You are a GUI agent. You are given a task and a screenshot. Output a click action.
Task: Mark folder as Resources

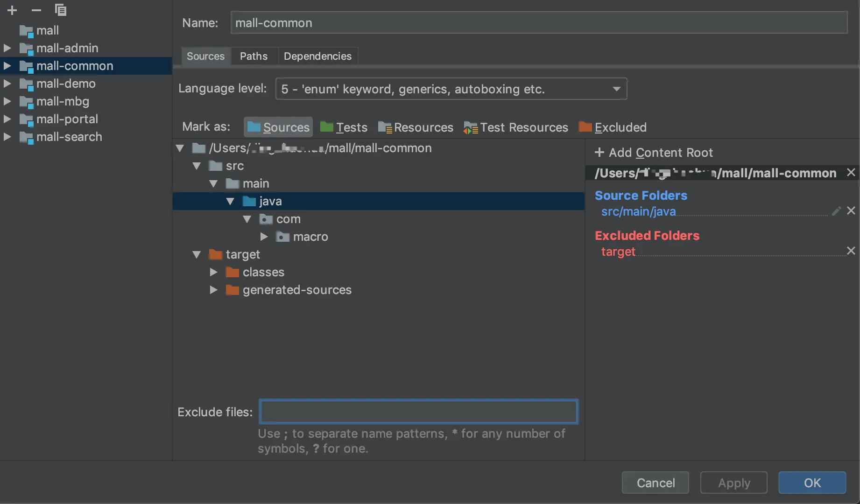pos(416,127)
